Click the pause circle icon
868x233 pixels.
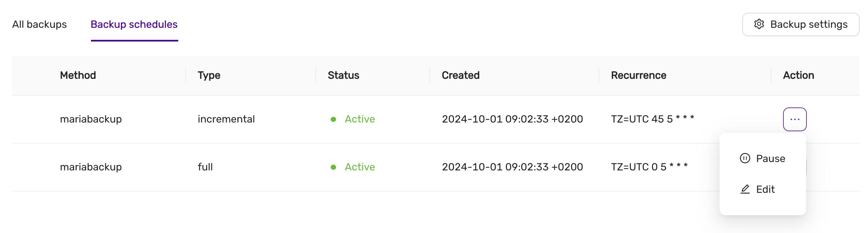pyautogui.click(x=745, y=158)
